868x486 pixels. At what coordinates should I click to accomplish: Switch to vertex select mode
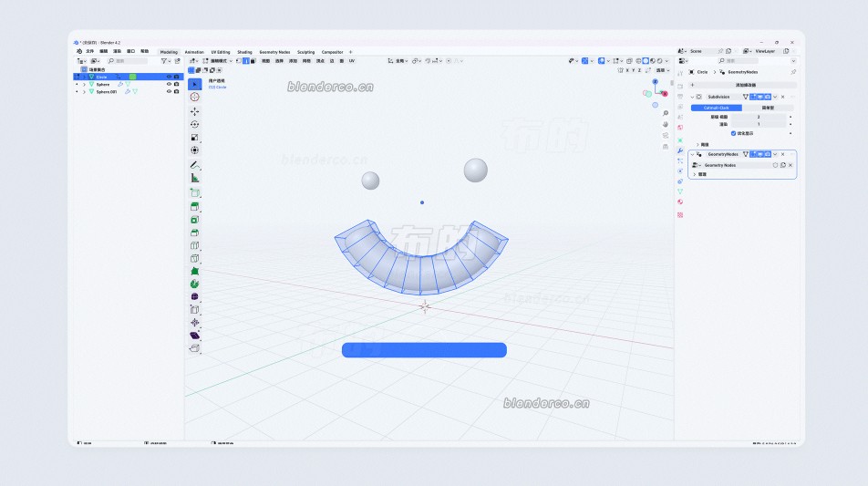[x=239, y=61]
